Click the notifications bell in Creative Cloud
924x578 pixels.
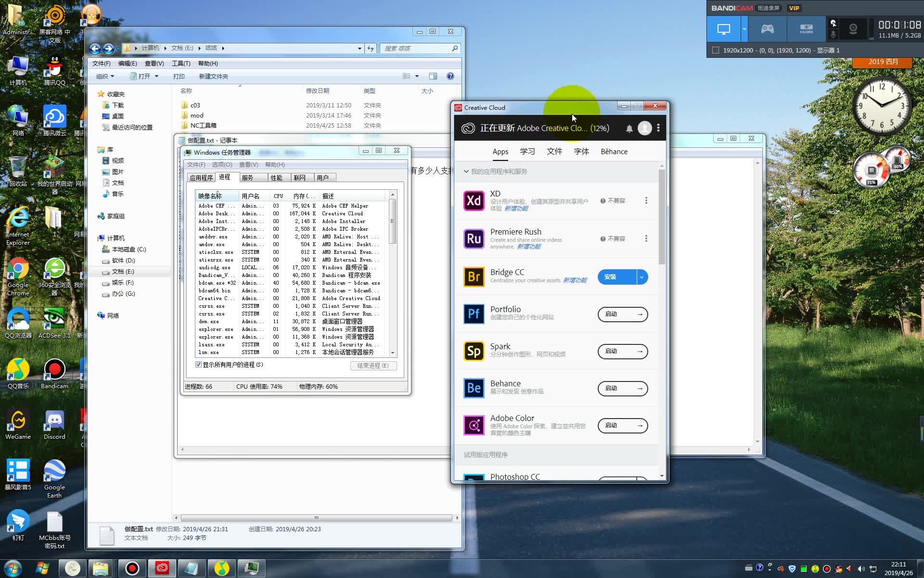pos(629,129)
